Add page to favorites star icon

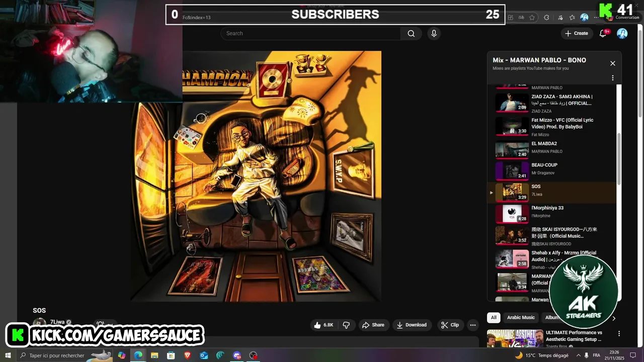tap(532, 17)
